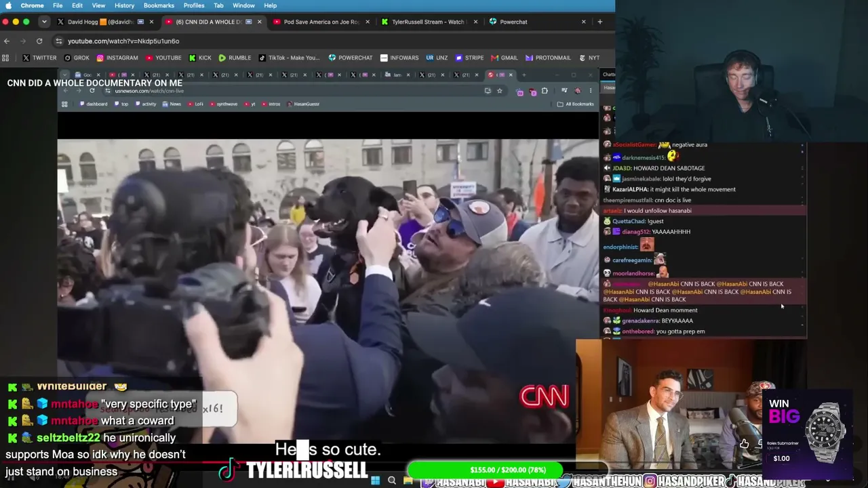Screen dimensions: 868x488
Task: Open the Window menu
Action: pos(243,5)
